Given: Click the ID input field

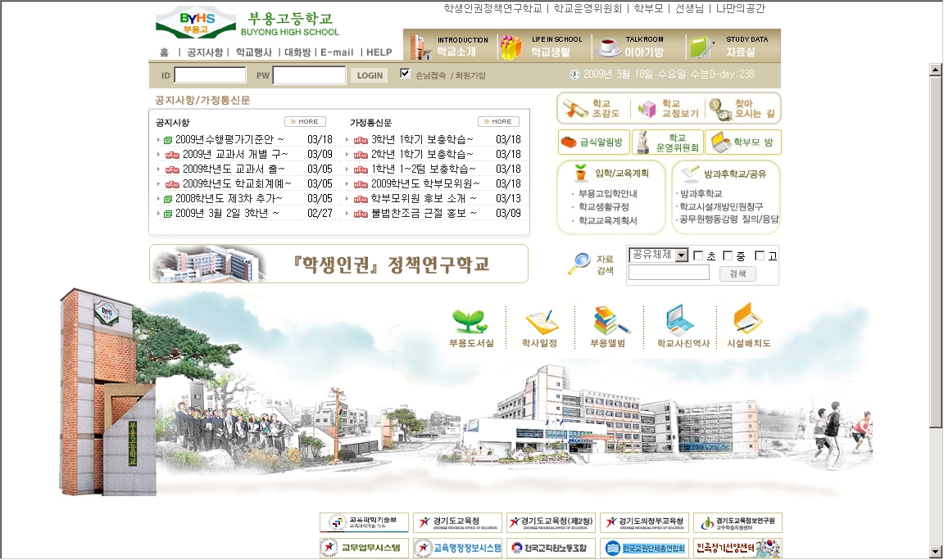Looking at the screenshot, I should click(x=210, y=75).
